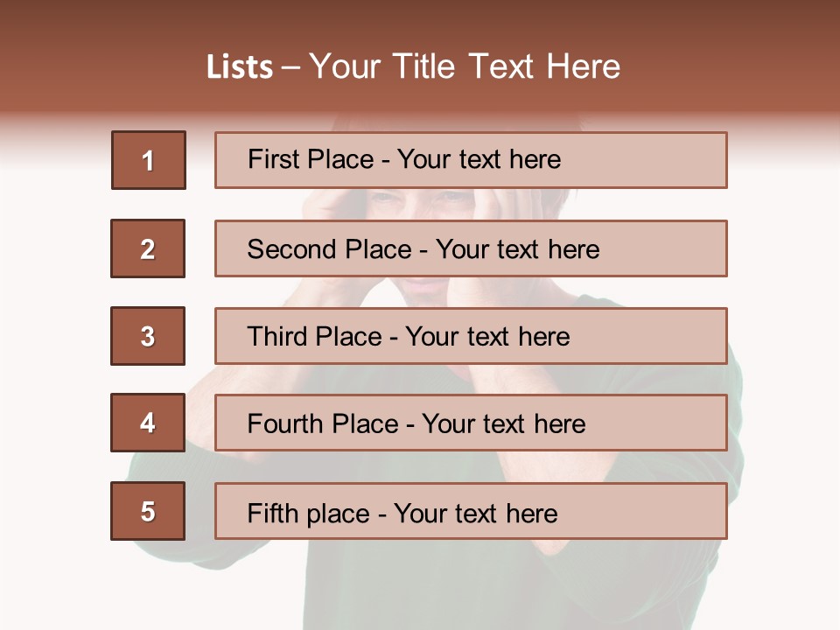Click the slide title text

(414, 66)
